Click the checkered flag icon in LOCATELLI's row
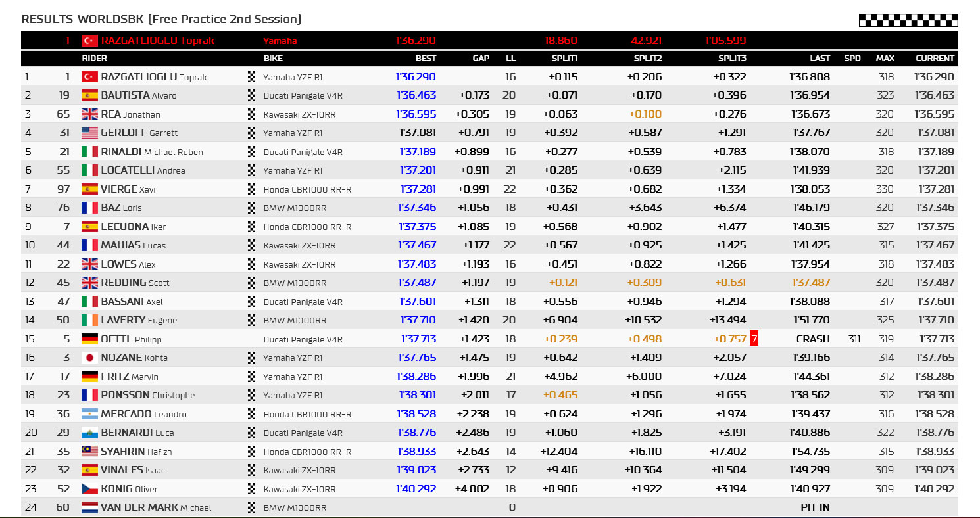 [251, 170]
